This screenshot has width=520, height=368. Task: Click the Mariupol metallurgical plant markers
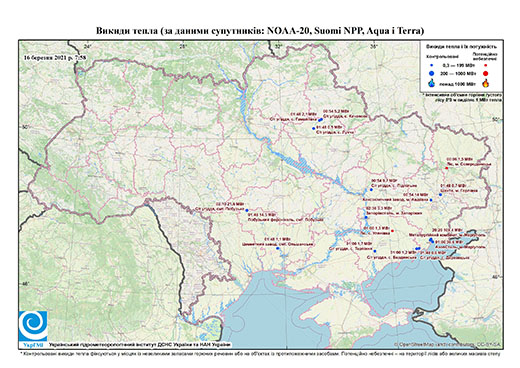click(x=431, y=240)
